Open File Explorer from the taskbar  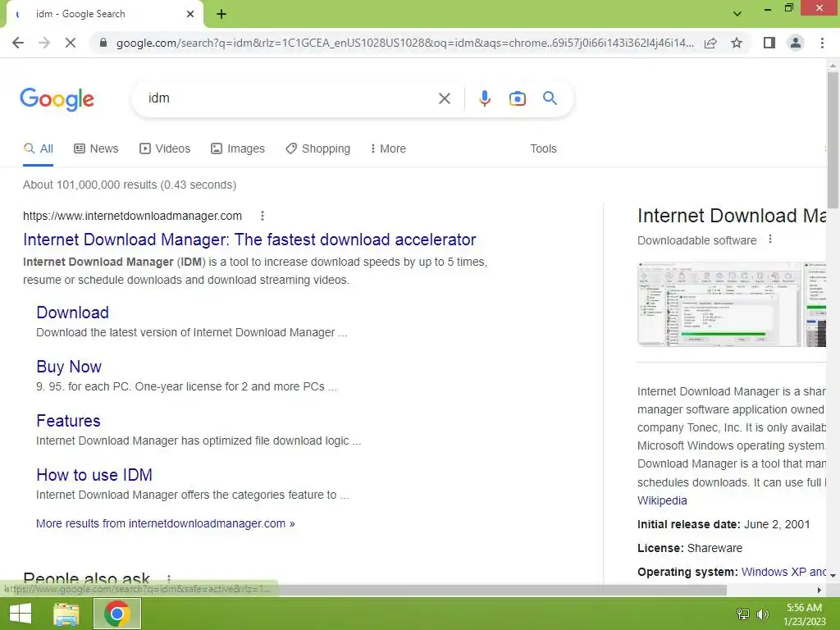click(66, 614)
